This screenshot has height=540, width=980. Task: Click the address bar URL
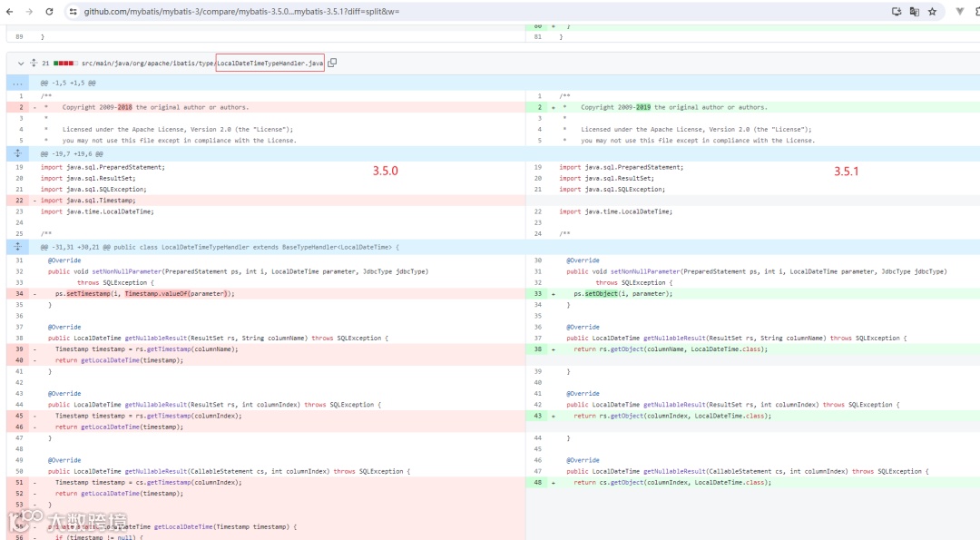click(242, 11)
